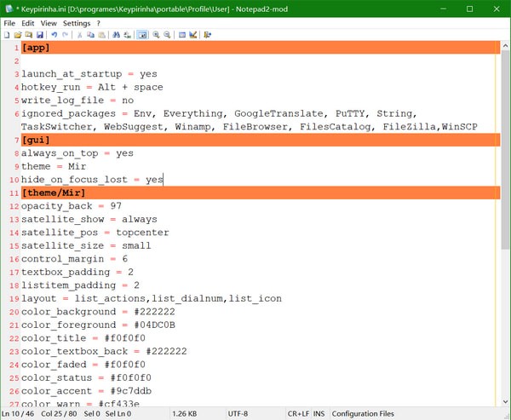Save the file with the floppy disk icon
The image size is (511, 420).
[x=40, y=35]
